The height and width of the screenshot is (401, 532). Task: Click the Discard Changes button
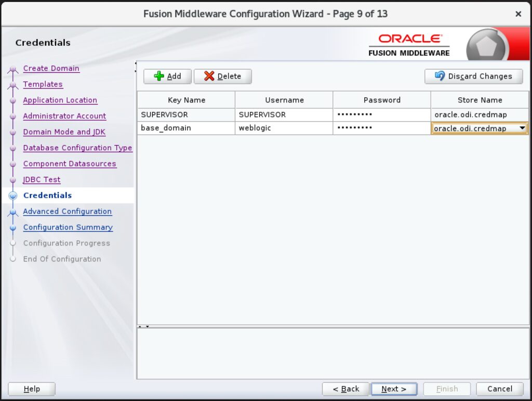(474, 76)
